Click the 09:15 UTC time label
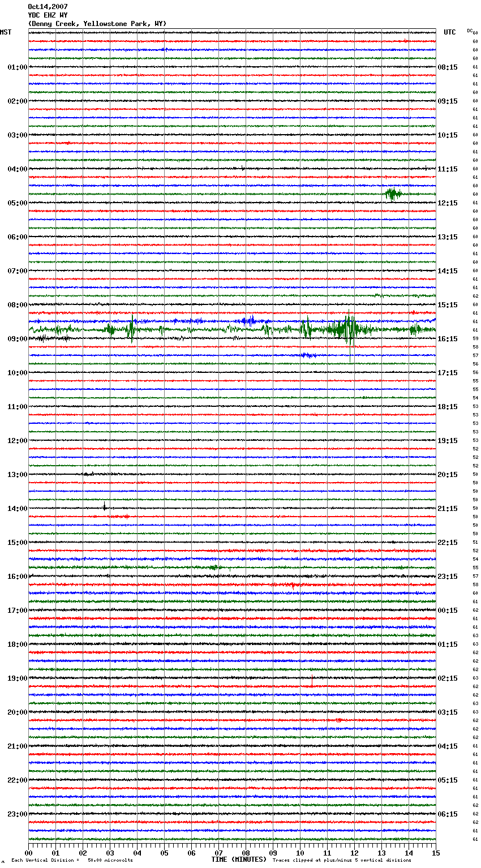 pyautogui.click(x=448, y=101)
